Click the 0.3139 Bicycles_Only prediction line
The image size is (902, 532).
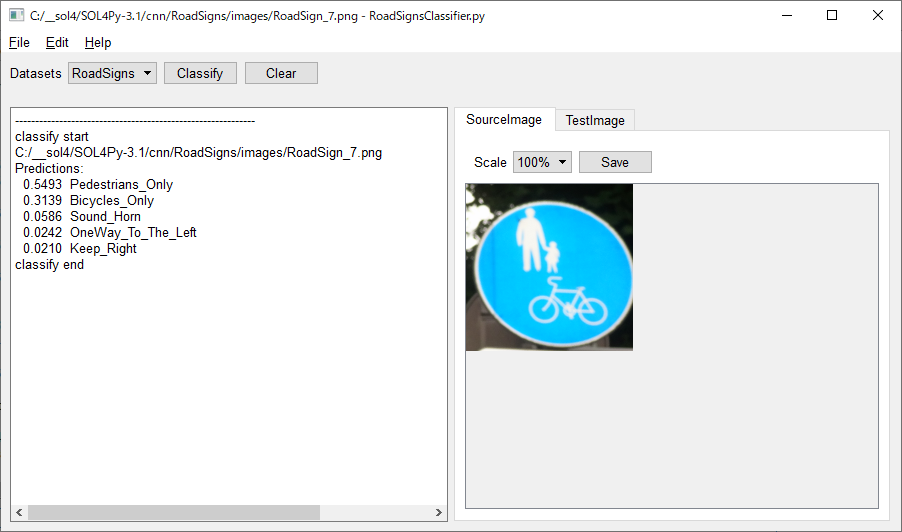tap(89, 201)
